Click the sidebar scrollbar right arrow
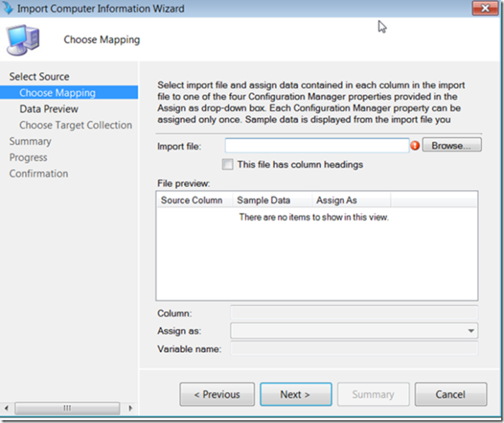Image resolution: width=504 pixels, height=423 pixels. click(130, 408)
